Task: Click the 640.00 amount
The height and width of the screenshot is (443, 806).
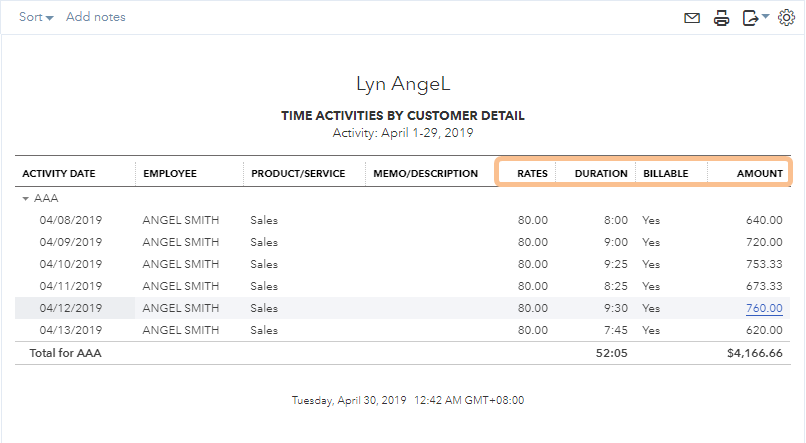Action: coord(764,220)
